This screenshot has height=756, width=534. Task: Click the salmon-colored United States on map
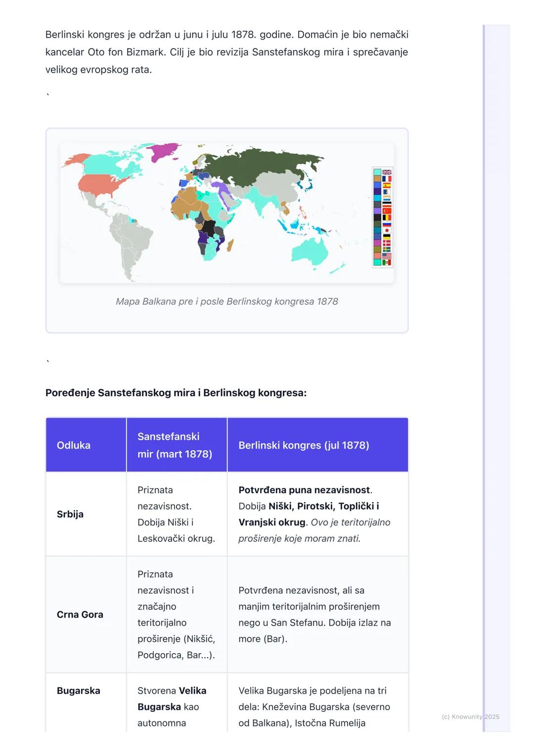101,184
